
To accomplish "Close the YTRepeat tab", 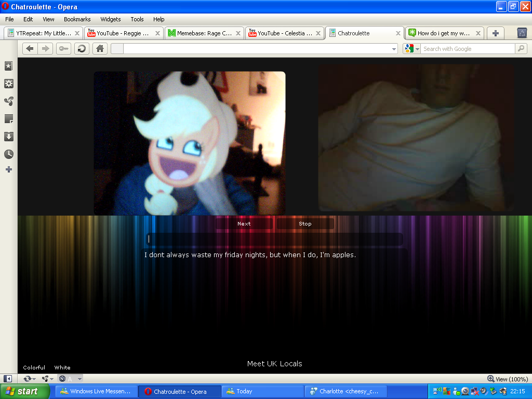I will click(77, 33).
